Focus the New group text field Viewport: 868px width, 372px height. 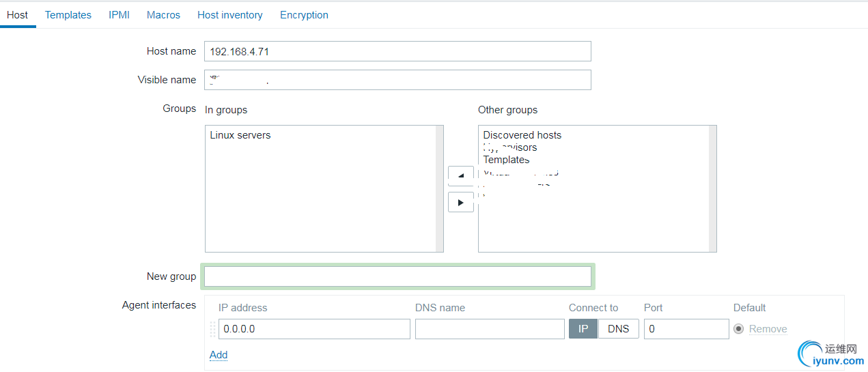[397, 276]
